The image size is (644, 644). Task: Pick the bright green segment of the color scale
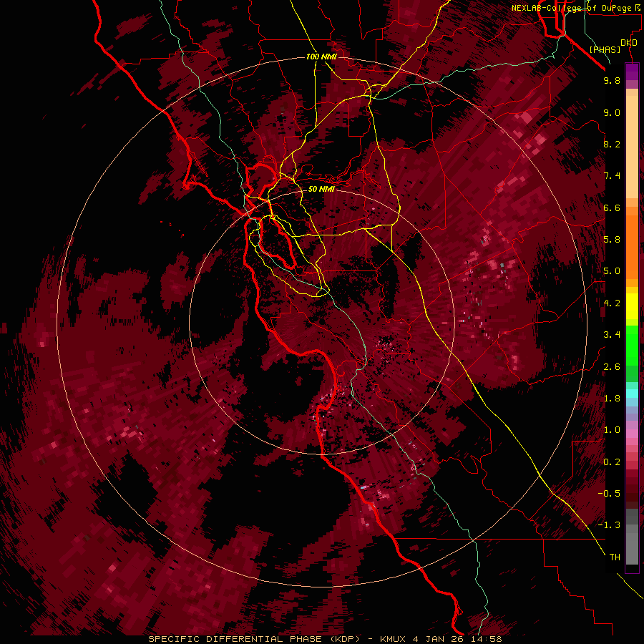(632, 347)
